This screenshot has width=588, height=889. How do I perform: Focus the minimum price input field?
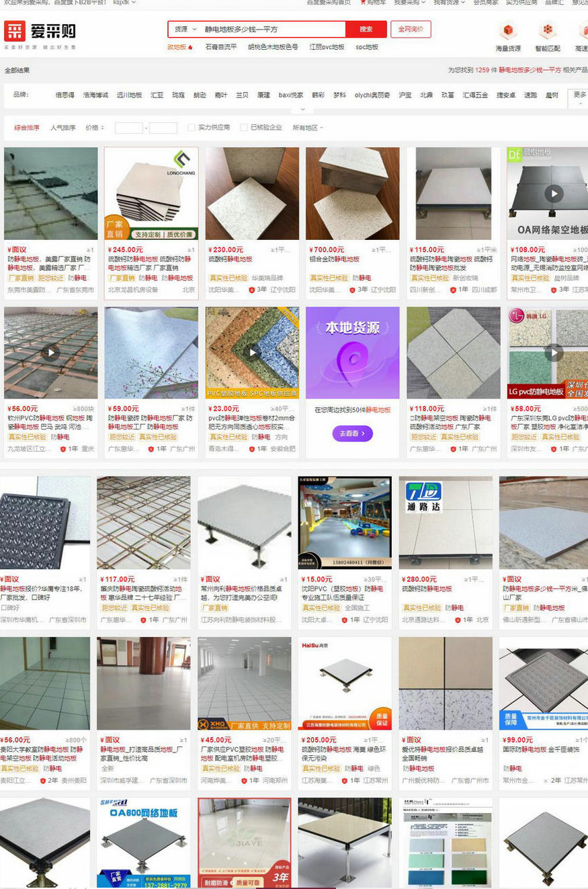pos(128,128)
